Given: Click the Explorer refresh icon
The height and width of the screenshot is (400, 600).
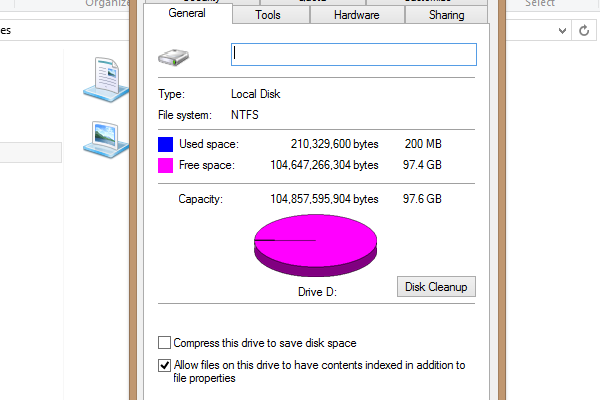Looking at the screenshot, I should click(x=584, y=31).
